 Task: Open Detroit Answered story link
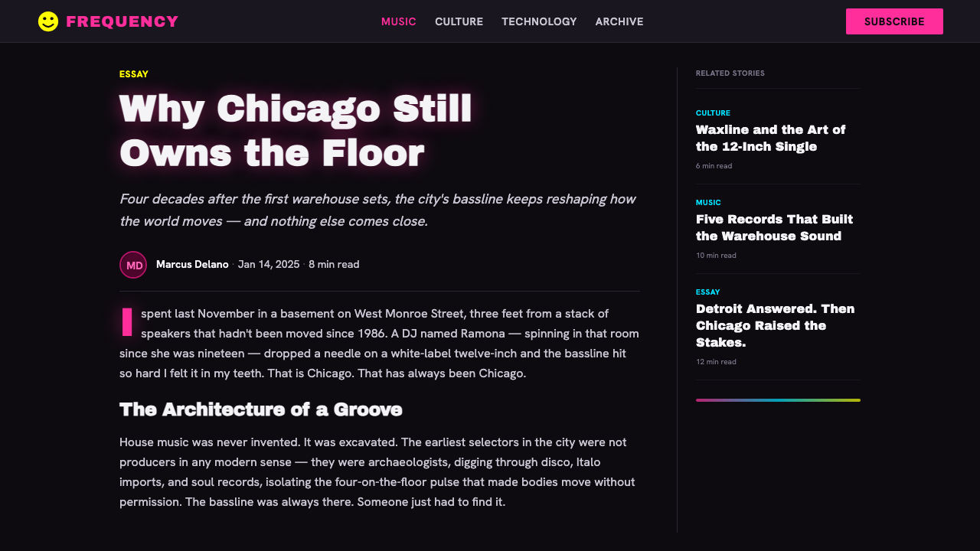coord(776,326)
